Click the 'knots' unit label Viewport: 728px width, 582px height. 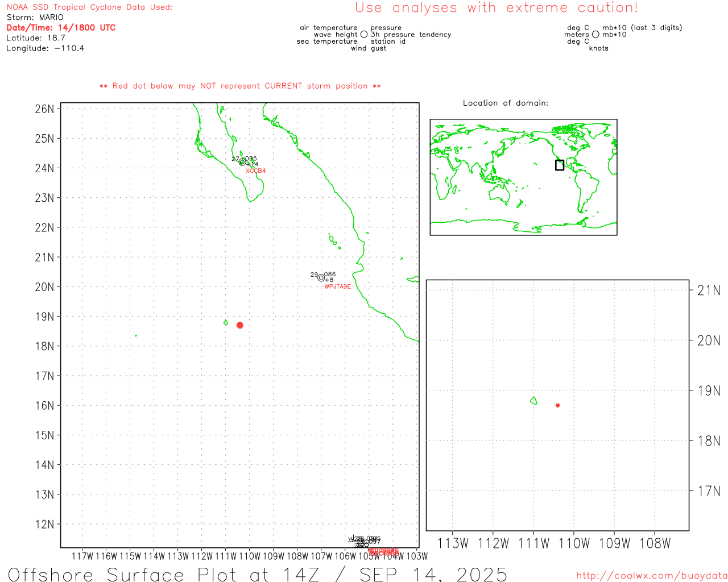(599, 48)
